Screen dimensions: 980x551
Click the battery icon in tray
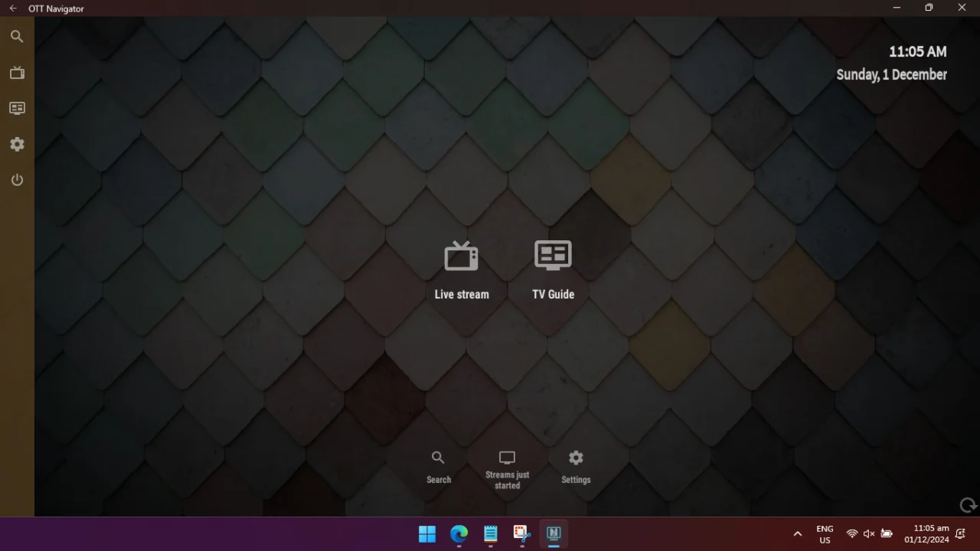887,534
